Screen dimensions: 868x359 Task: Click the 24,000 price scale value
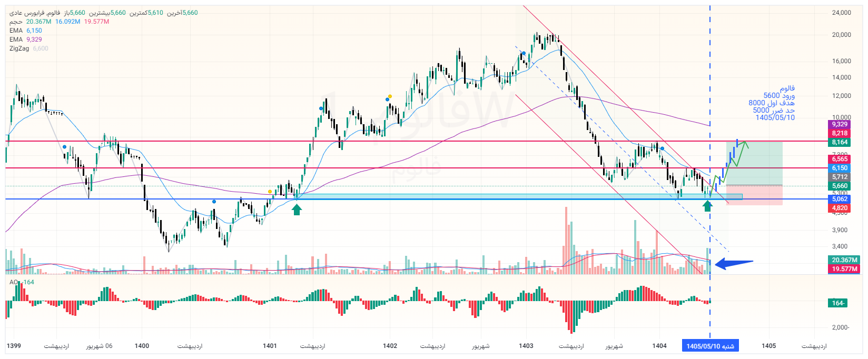[x=841, y=13]
